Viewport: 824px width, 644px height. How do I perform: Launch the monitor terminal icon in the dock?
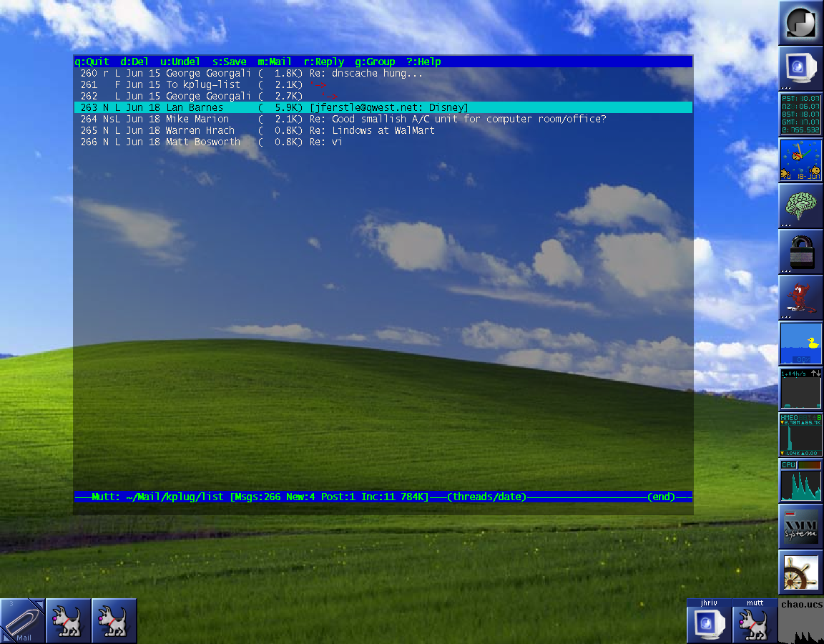pyautogui.click(x=801, y=68)
